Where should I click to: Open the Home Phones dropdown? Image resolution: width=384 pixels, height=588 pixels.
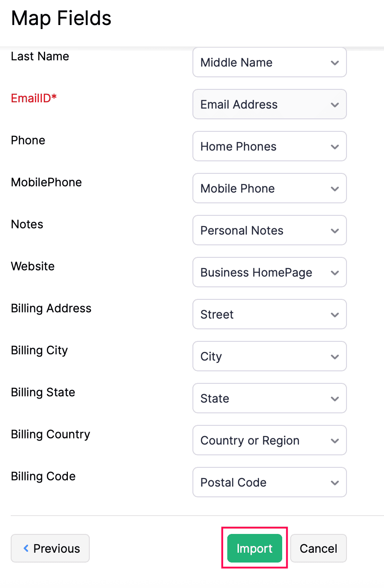(269, 147)
